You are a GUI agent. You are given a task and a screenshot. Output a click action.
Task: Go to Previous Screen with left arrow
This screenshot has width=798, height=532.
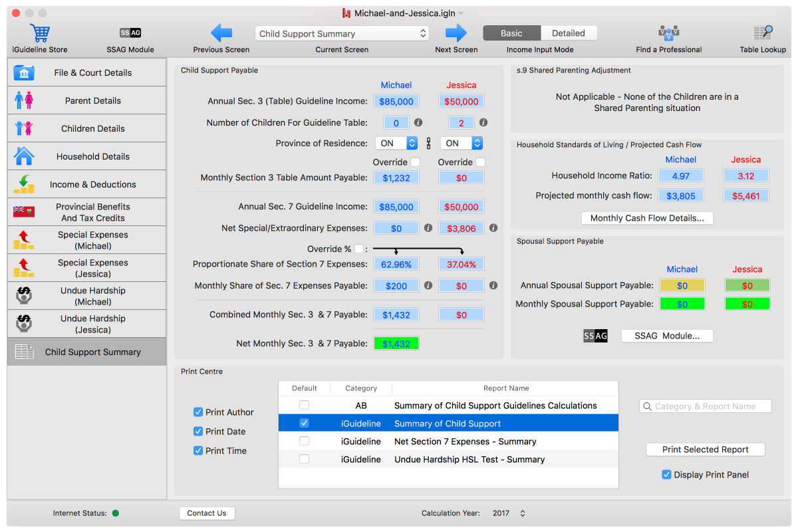point(221,33)
